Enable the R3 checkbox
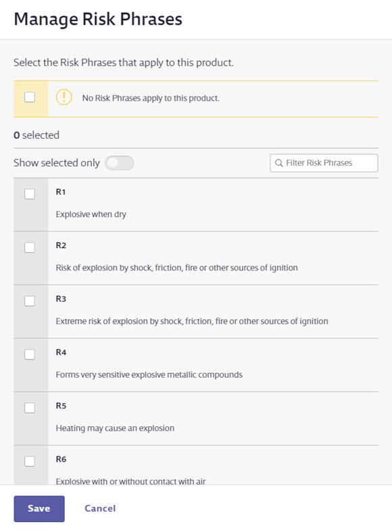Viewport: 392px width, 532px height. point(30,301)
